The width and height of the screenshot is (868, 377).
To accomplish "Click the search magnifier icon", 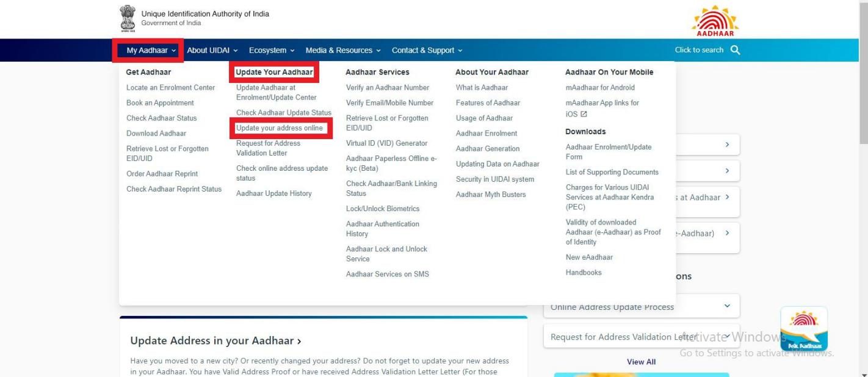I will [x=736, y=50].
